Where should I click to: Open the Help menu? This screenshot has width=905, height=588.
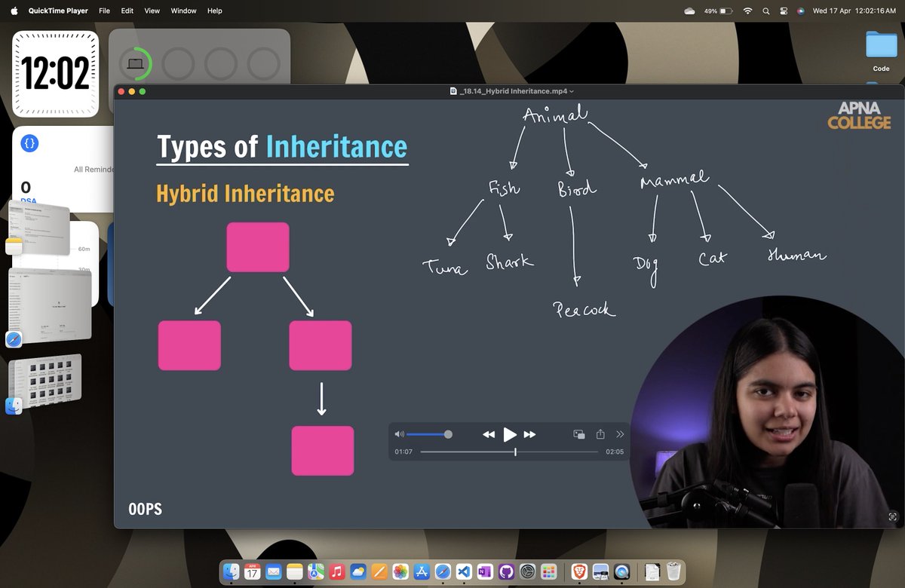pos(215,11)
